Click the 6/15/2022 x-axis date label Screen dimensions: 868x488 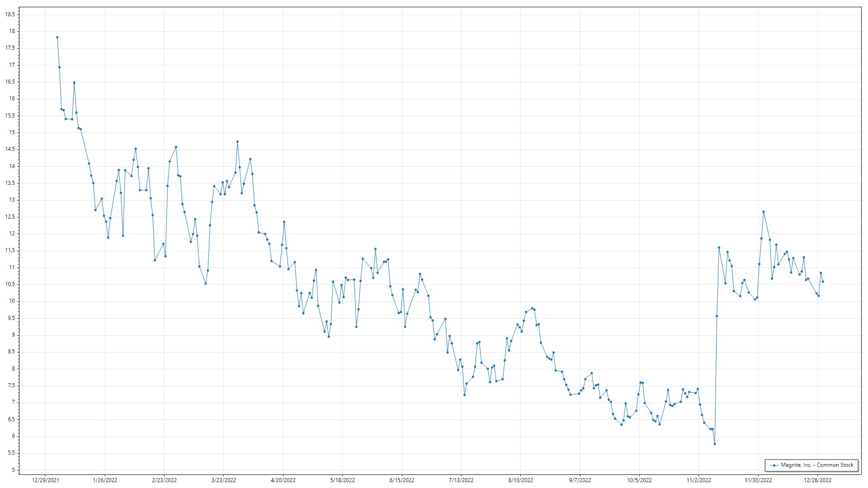[x=402, y=480]
